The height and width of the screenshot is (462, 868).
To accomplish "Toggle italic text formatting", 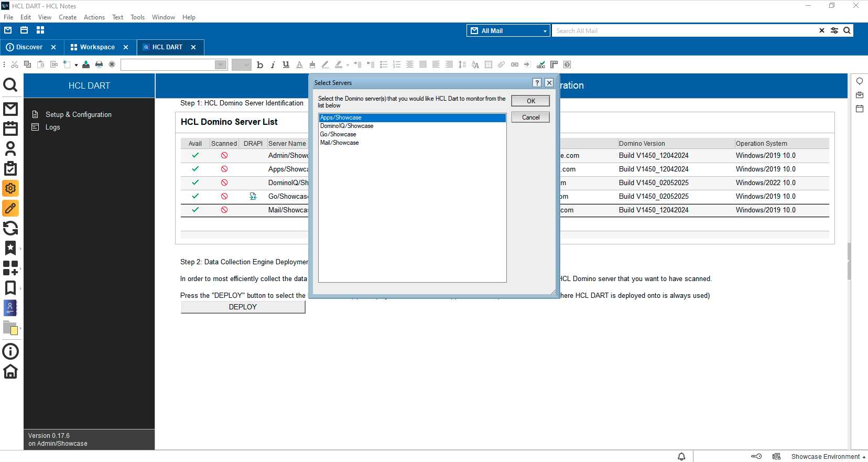I will pos(273,65).
